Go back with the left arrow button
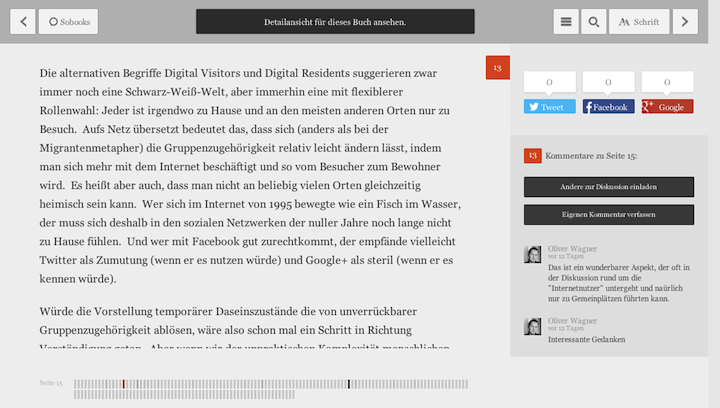The width and height of the screenshot is (720, 408). pos(23,21)
